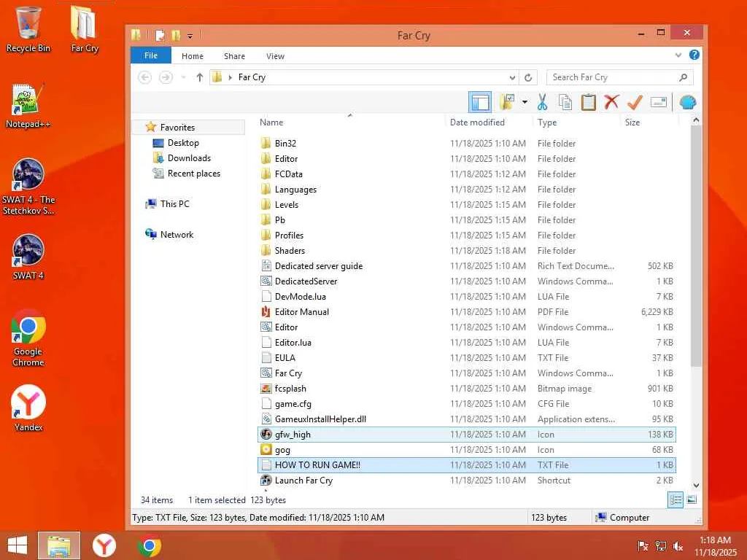Paste with the clipboard toolbar icon

point(589,102)
